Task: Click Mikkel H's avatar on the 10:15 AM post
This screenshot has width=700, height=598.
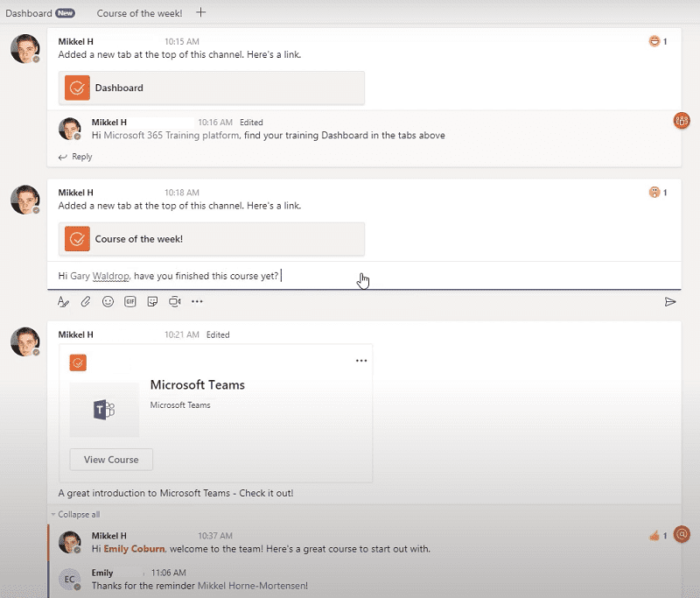Action: pyautogui.click(x=25, y=49)
